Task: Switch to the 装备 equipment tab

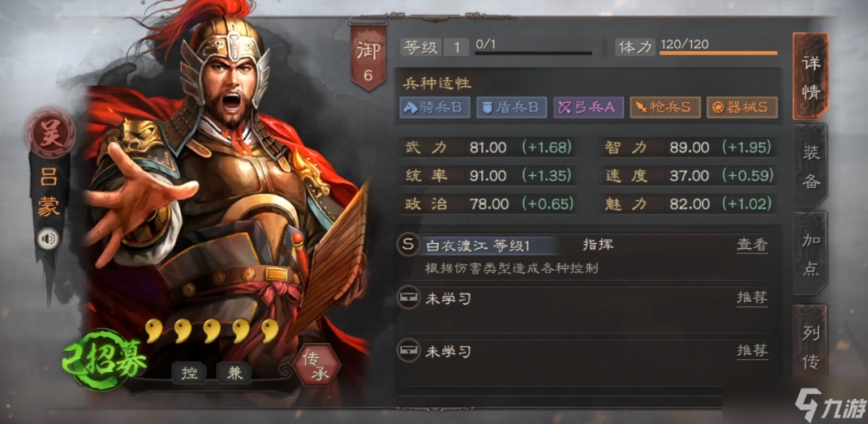Action: [810, 165]
